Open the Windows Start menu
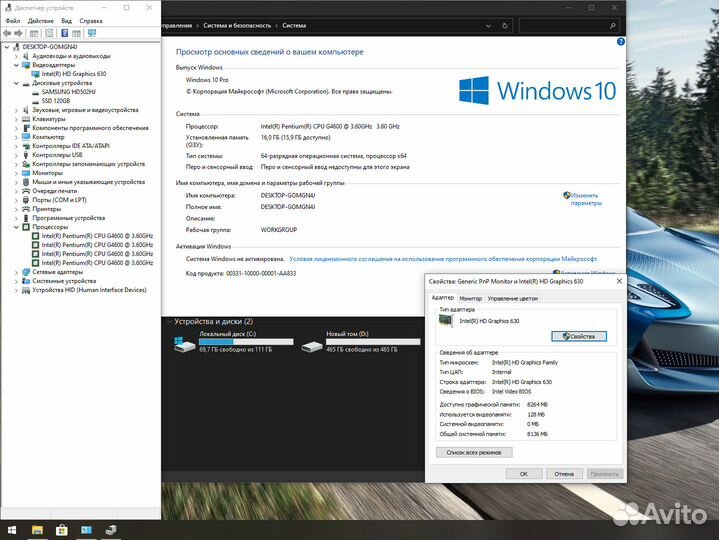This screenshot has height=540, width=719. coord(12,530)
